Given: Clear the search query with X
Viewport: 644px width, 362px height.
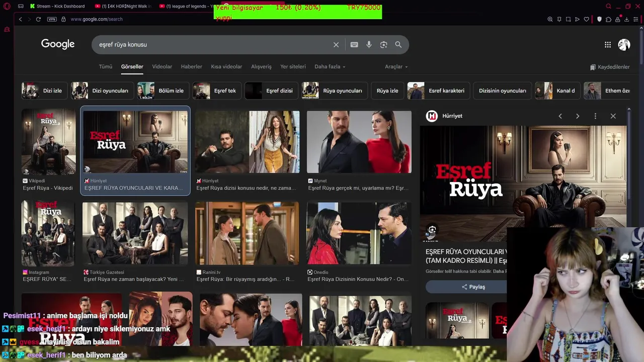Looking at the screenshot, I should (x=336, y=45).
